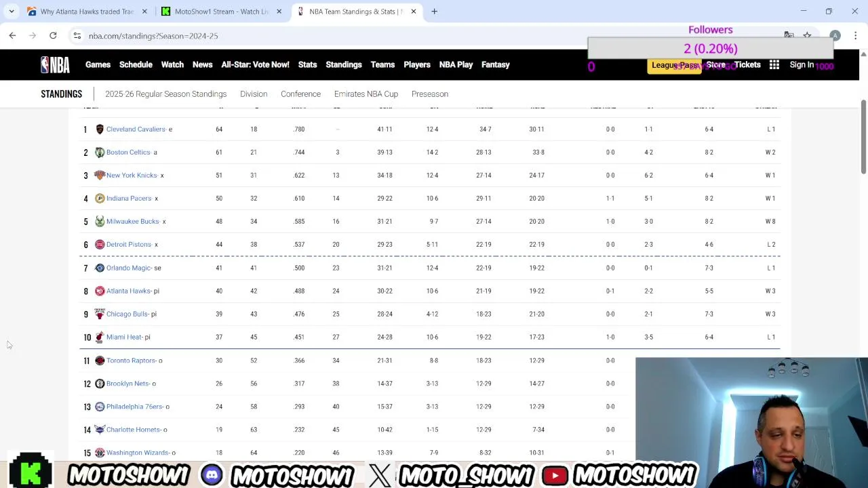Open Watch in NBA navigation
Viewport: 868px width, 488px height.
tap(172, 64)
